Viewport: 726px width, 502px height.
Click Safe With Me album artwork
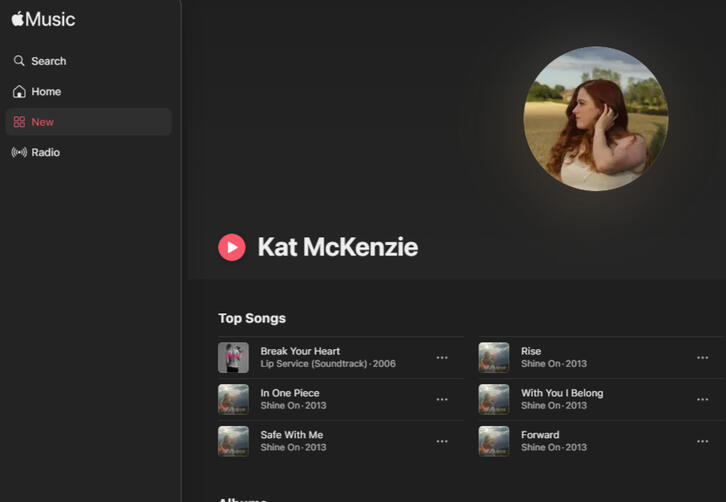coord(233,441)
